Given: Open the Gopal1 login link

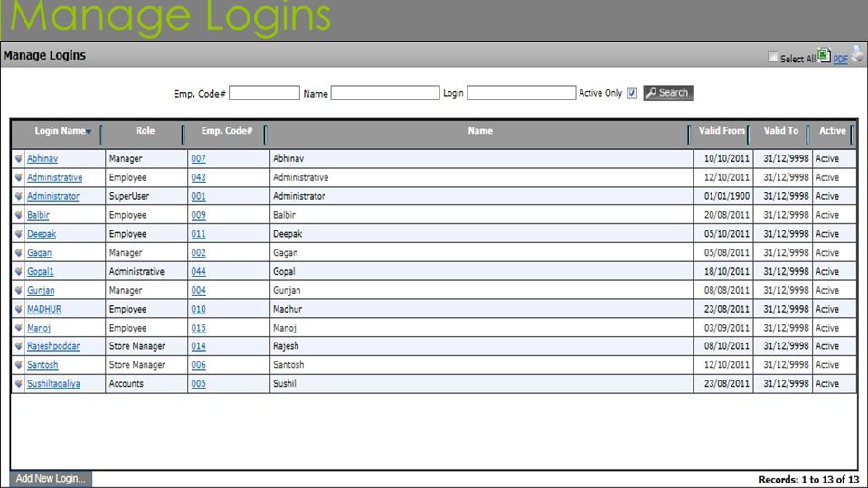Looking at the screenshot, I should click(x=41, y=272).
